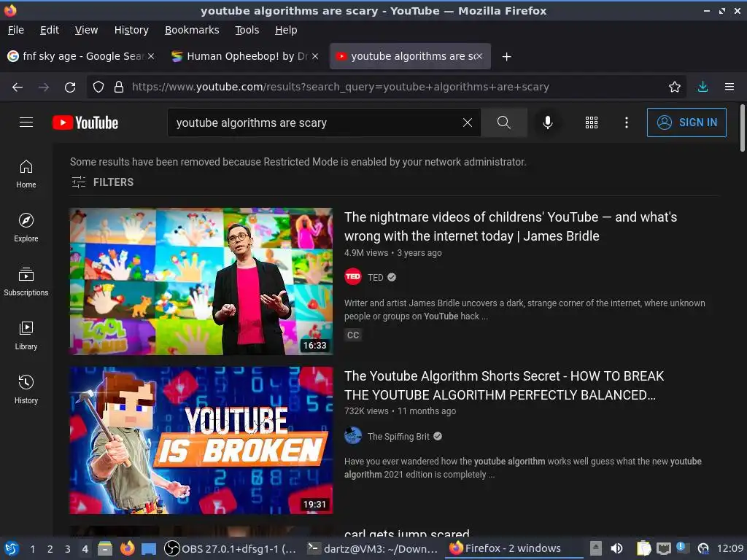This screenshot has height=560, width=747.
Task: Switch to workspace 1 in the taskbar
Action: point(32,548)
